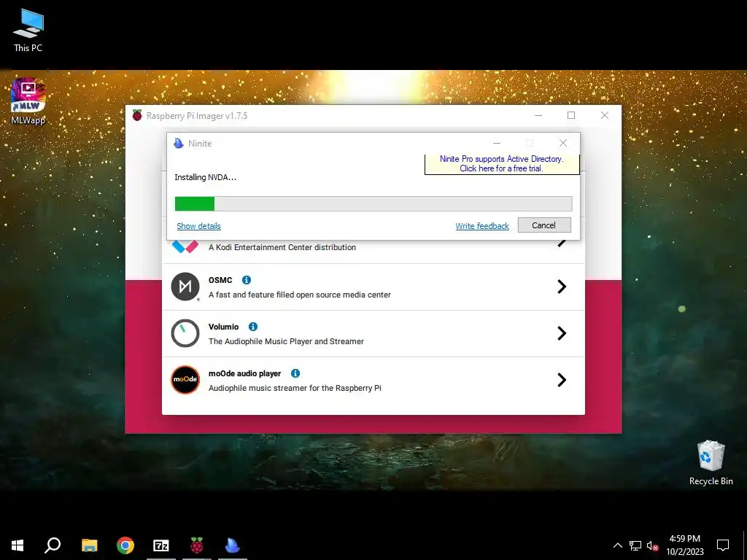Close the Raspberry Pi Imager window
The width and height of the screenshot is (747, 560).
coord(605,116)
